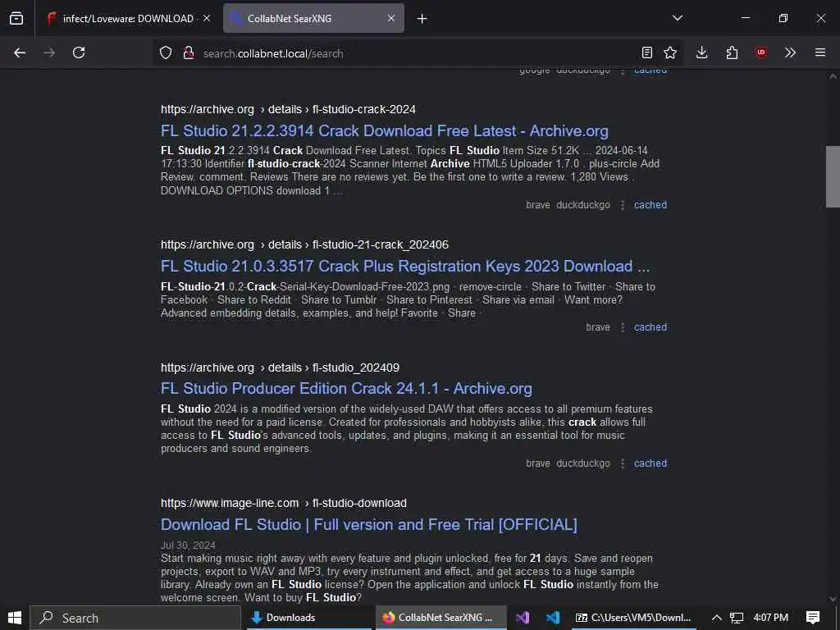Open the uBlock Origin extension icon
The width and height of the screenshot is (840, 630).
click(x=761, y=52)
